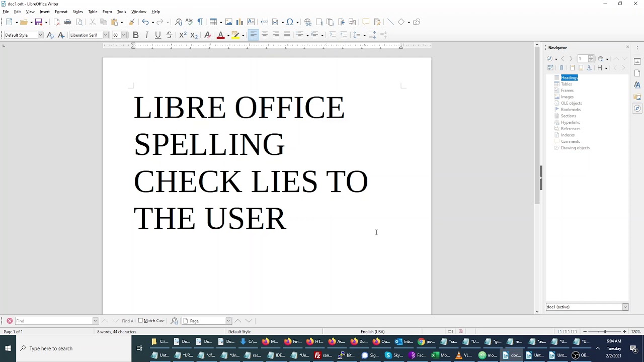
Task: Open the Font Size dropdown
Action: 124,35
